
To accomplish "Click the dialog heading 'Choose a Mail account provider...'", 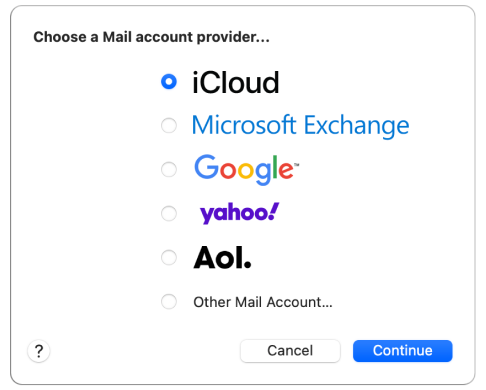I will (x=151, y=37).
